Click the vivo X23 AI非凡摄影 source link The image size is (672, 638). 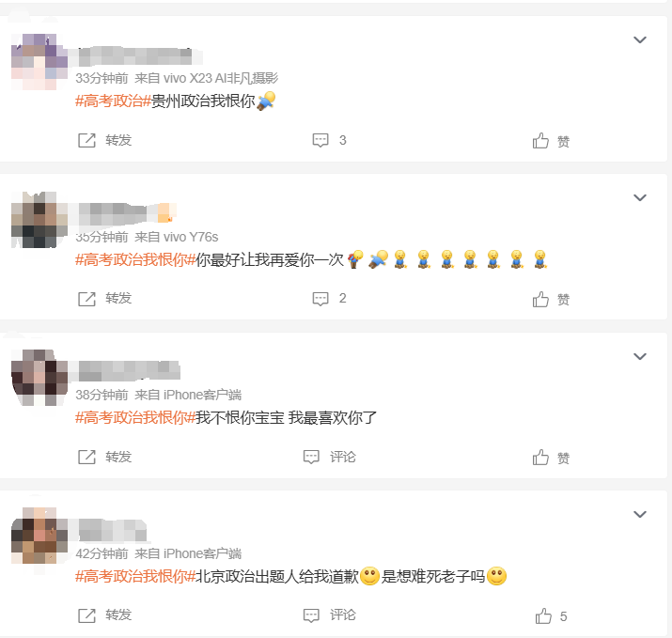click(221, 78)
